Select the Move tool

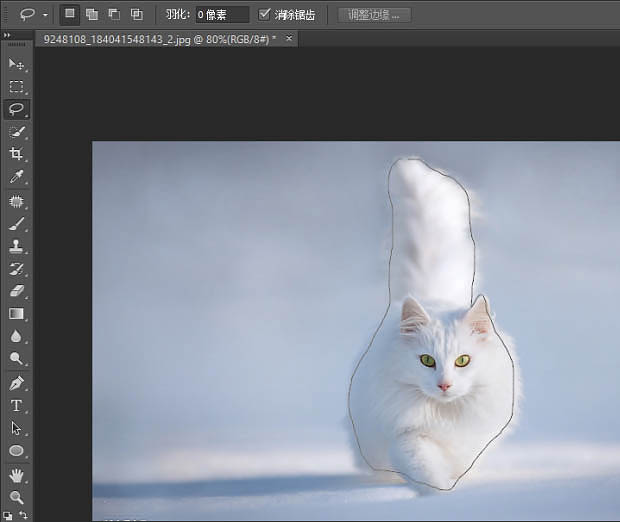[16, 64]
